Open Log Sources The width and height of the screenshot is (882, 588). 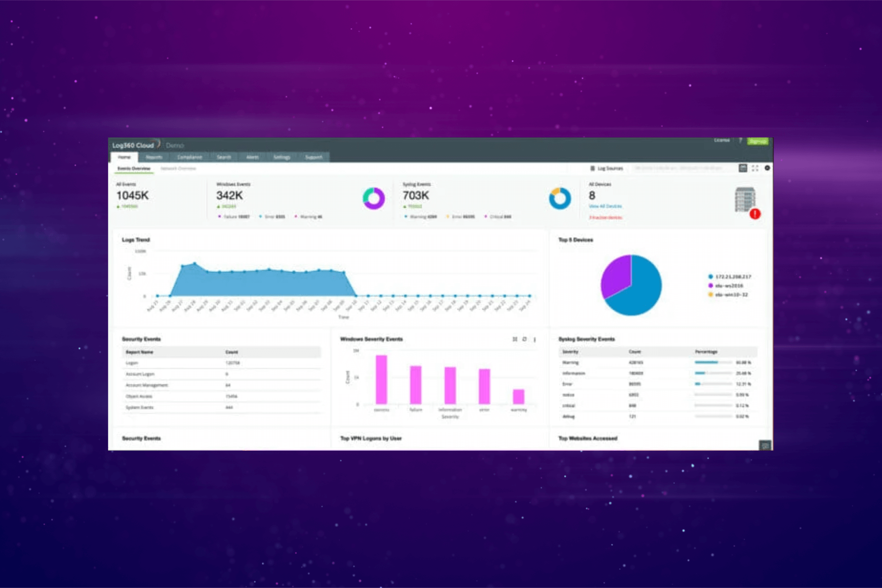[606, 169]
